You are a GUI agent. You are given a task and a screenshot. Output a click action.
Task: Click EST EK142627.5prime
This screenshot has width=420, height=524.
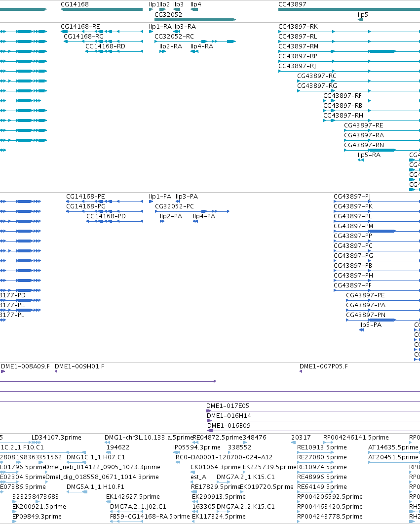pos(133,497)
